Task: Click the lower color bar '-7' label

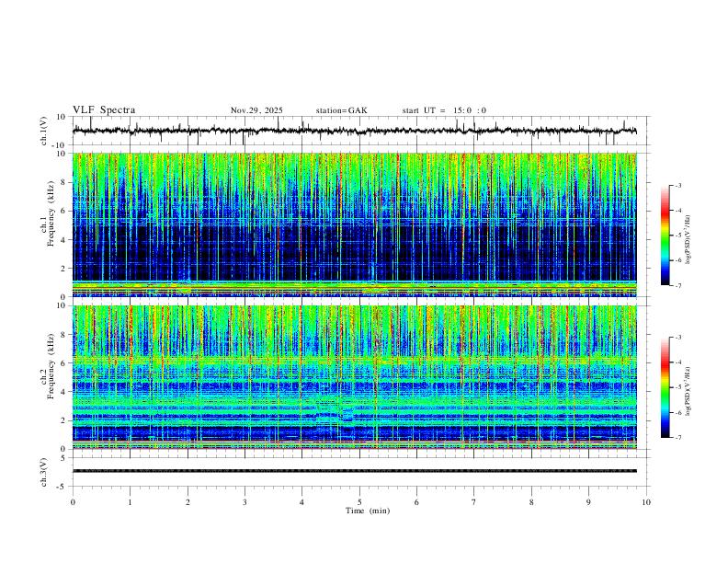Action: click(x=677, y=437)
